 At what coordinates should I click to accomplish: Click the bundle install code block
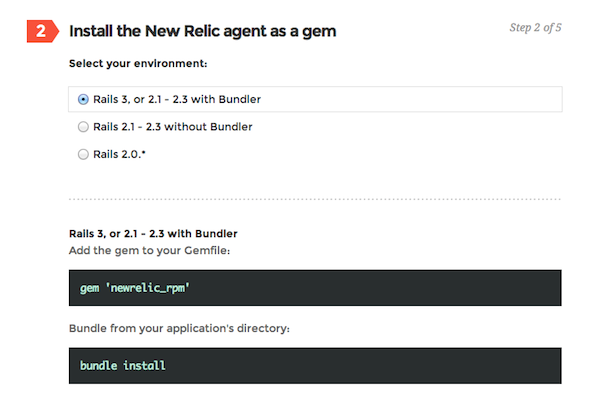pyautogui.click(x=315, y=366)
